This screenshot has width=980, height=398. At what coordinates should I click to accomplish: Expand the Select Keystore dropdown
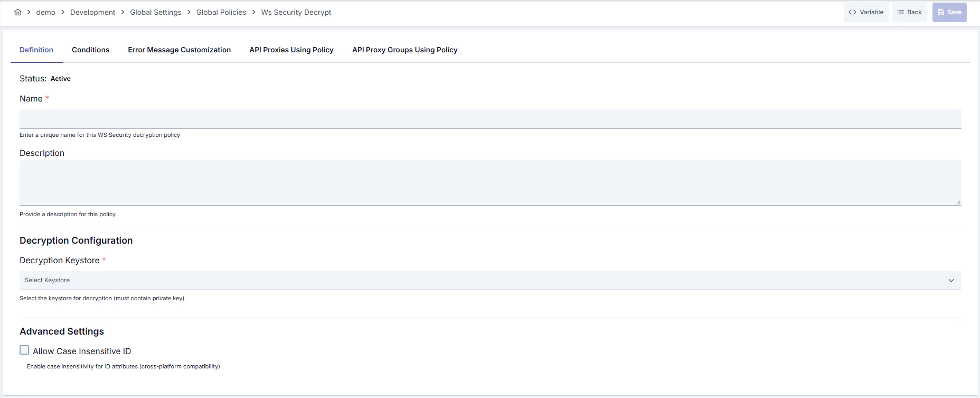coord(490,280)
